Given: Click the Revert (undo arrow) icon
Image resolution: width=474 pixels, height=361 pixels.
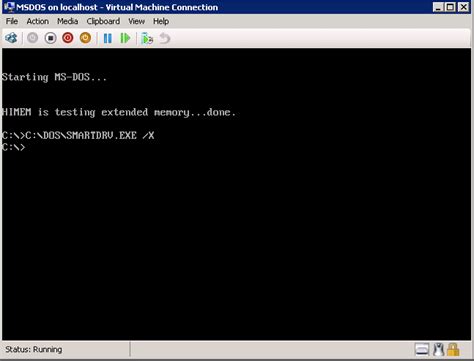Looking at the screenshot, I should [164, 38].
